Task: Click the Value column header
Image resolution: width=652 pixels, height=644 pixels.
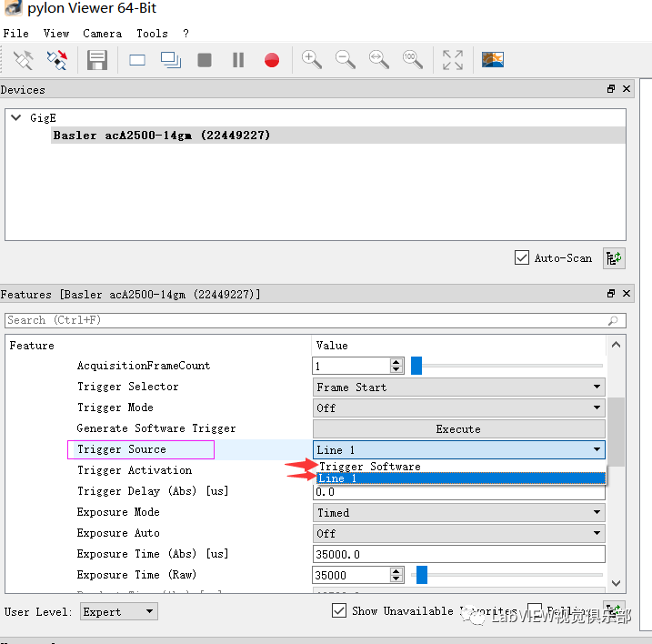Action: pyautogui.click(x=332, y=346)
